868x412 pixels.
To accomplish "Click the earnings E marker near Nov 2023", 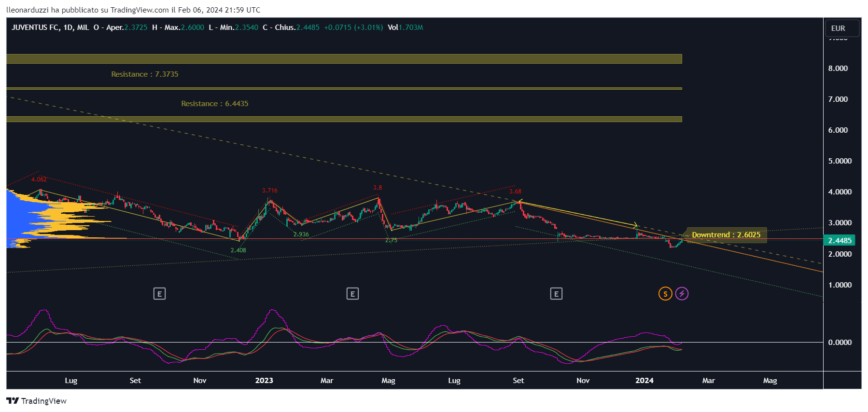I will (556, 293).
